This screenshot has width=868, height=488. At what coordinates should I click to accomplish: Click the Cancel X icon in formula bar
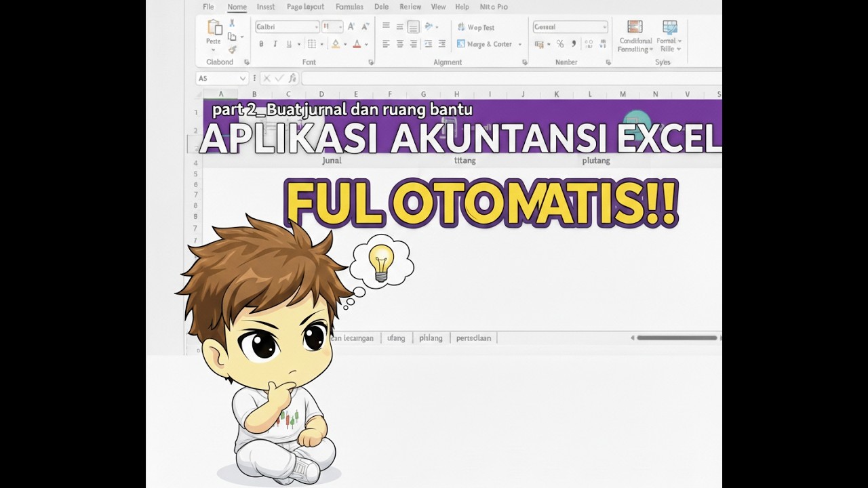(267, 79)
